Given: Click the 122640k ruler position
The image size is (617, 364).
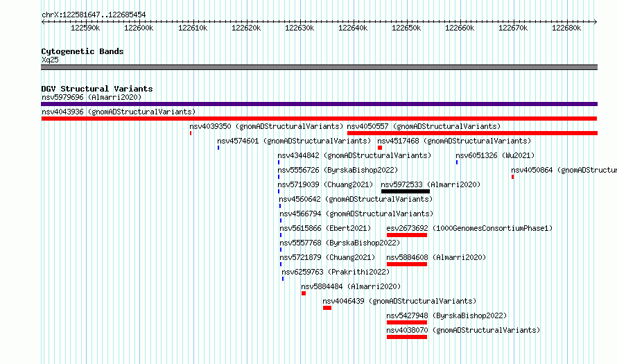Looking at the screenshot, I should point(353,28).
